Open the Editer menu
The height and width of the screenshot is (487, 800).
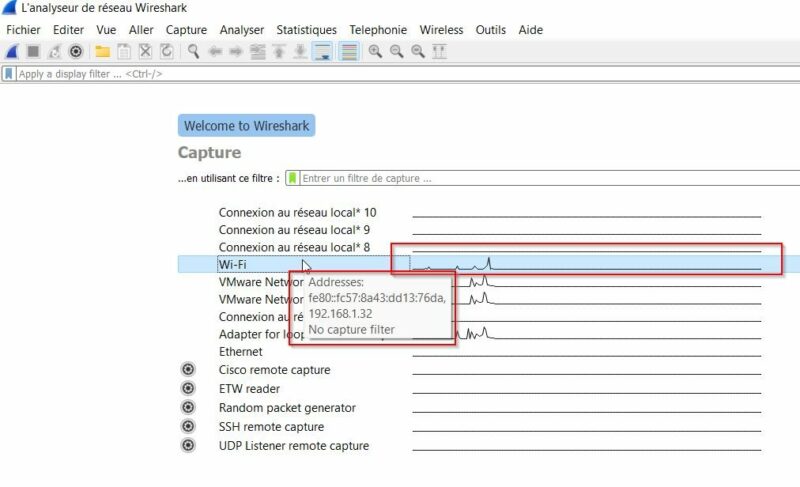click(68, 30)
